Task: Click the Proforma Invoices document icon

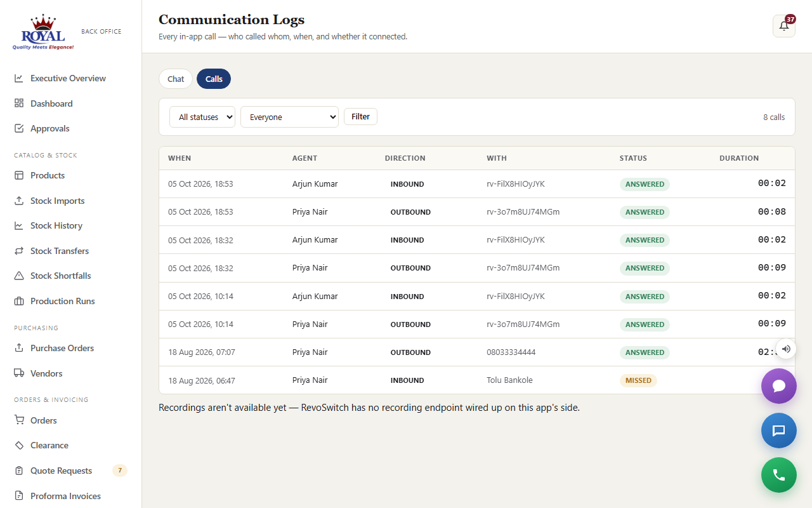Action: (19, 496)
